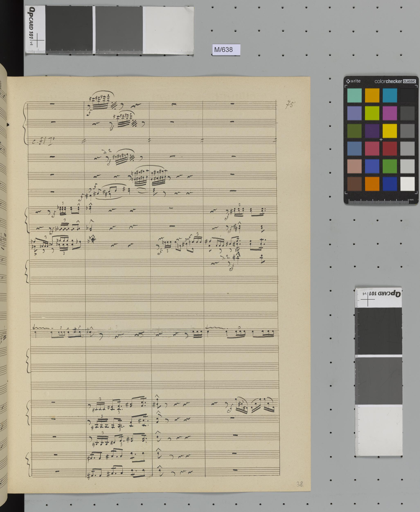The image size is (420, 512).
Task: Select the dark purple colorchecker patch
Action: [x=372, y=131]
